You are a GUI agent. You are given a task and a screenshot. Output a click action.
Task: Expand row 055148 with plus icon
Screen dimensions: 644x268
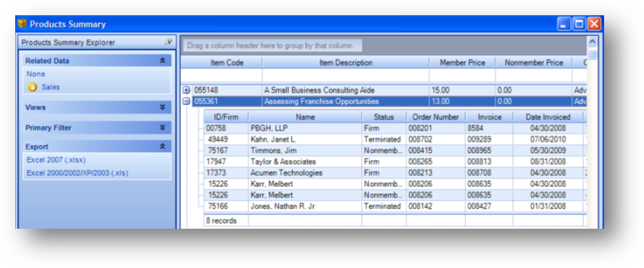187,90
